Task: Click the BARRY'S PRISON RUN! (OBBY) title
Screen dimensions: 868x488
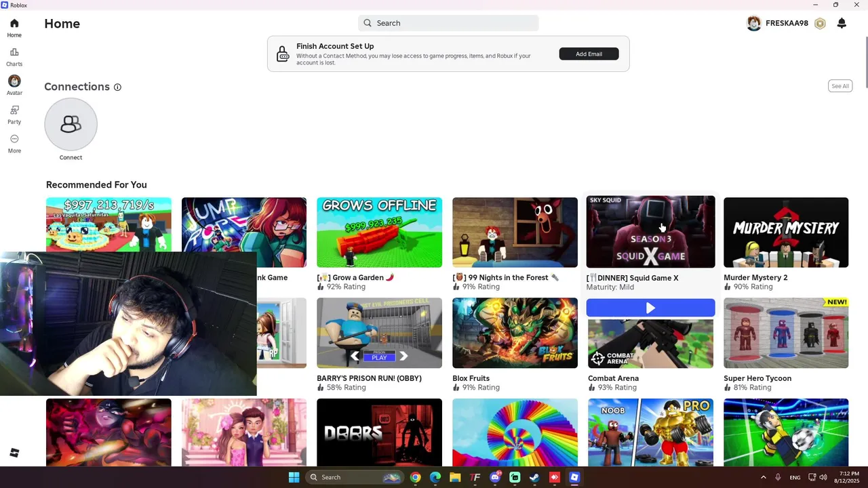Action: click(x=369, y=378)
